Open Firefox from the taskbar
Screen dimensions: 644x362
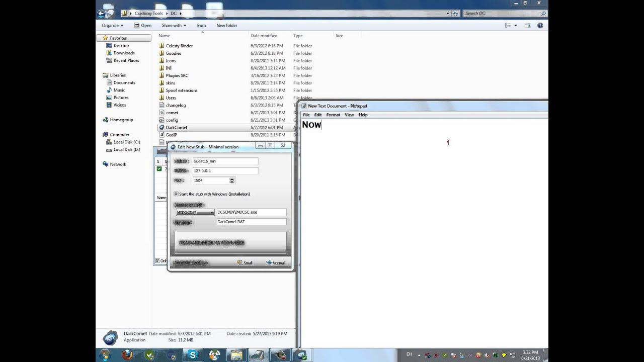[x=128, y=355]
